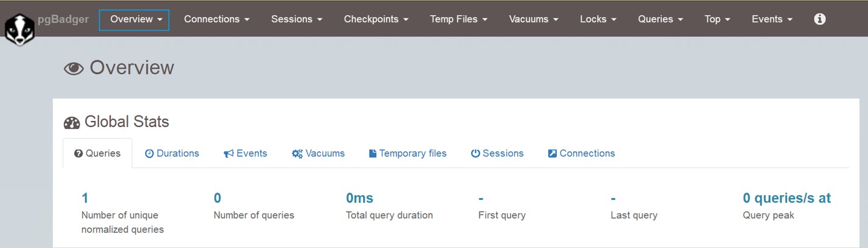Click the eye icon beside Overview heading
868x248 pixels.
[74, 69]
